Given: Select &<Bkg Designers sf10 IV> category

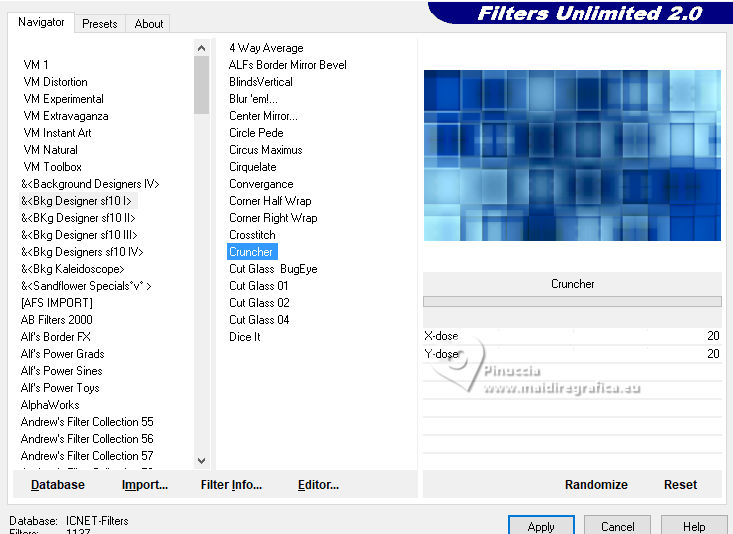Looking at the screenshot, I should coord(82,252).
